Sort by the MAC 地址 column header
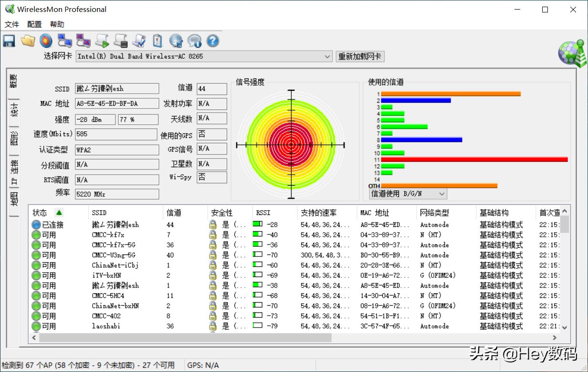This screenshot has height=372, width=588. coord(386,213)
